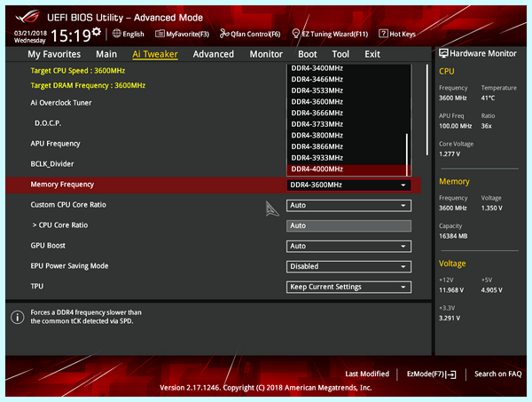Click the Hardware Monitor display icon
Image resolution: width=532 pixels, height=402 pixels.
point(443,53)
